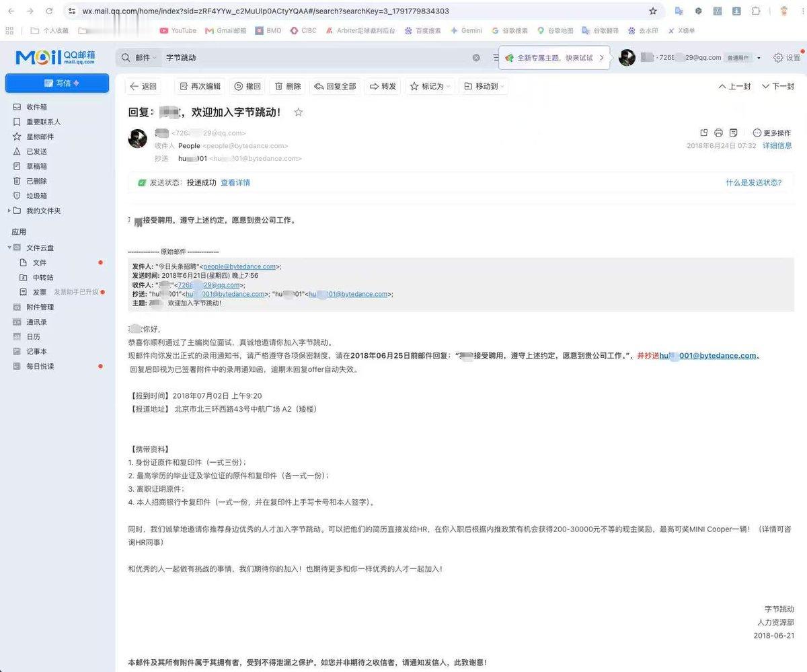Viewport: 807px width, 672px height.
Task: Go to the 已发送 sent folder
Action: point(36,151)
